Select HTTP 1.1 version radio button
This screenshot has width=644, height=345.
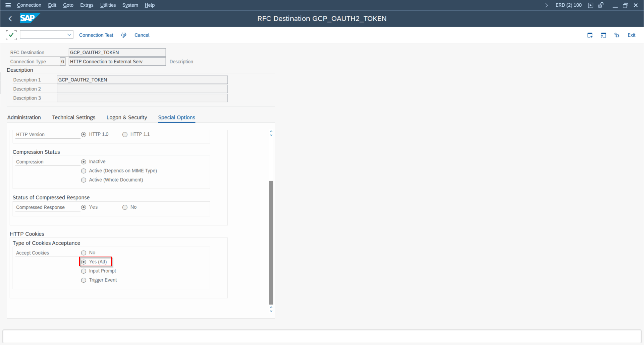click(x=125, y=134)
